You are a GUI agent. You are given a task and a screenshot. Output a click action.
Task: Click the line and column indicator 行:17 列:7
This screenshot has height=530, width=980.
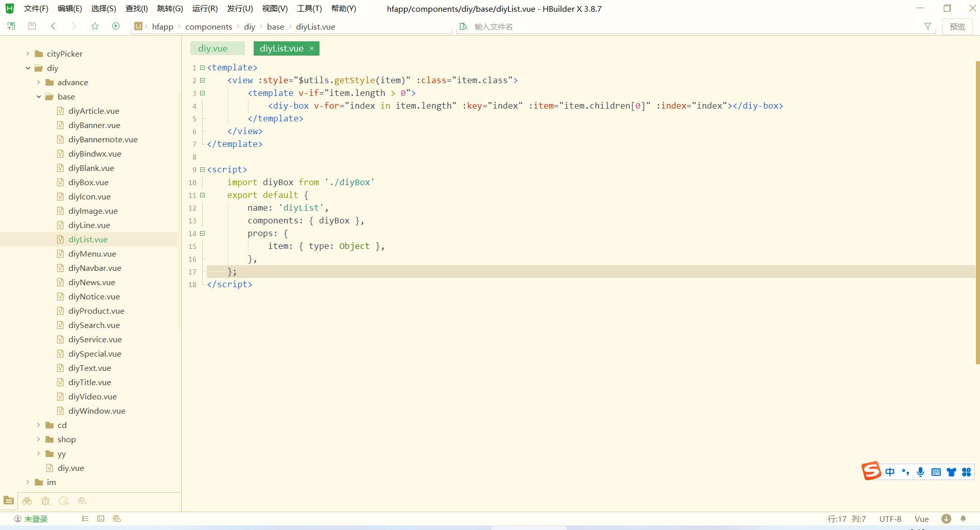847,519
